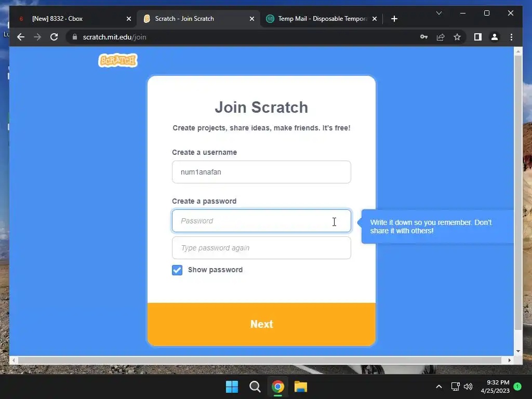Click the Show password label text
The image size is (532, 399).
click(x=215, y=270)
